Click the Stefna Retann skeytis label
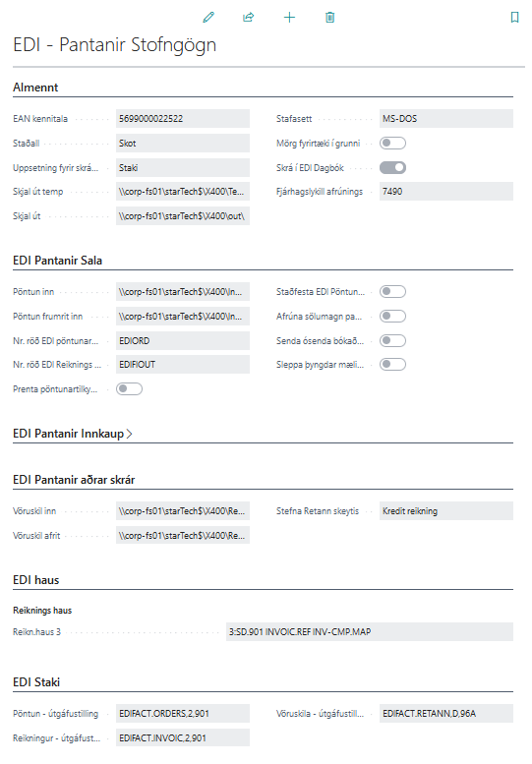The height and width of the screenshot is (764, 532). pos(318,511)
